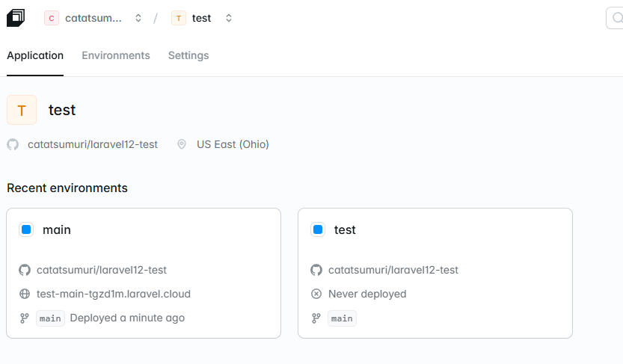Switch to the Environments tab
The image size is (623, 364).
116,55
